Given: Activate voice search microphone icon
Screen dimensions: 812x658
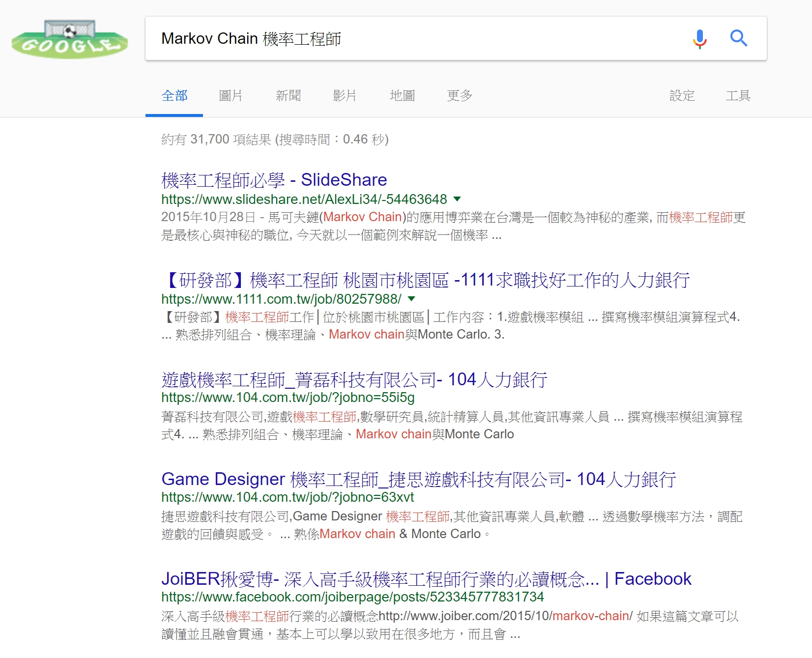Looking at the screenshot, I should point(699,38).
